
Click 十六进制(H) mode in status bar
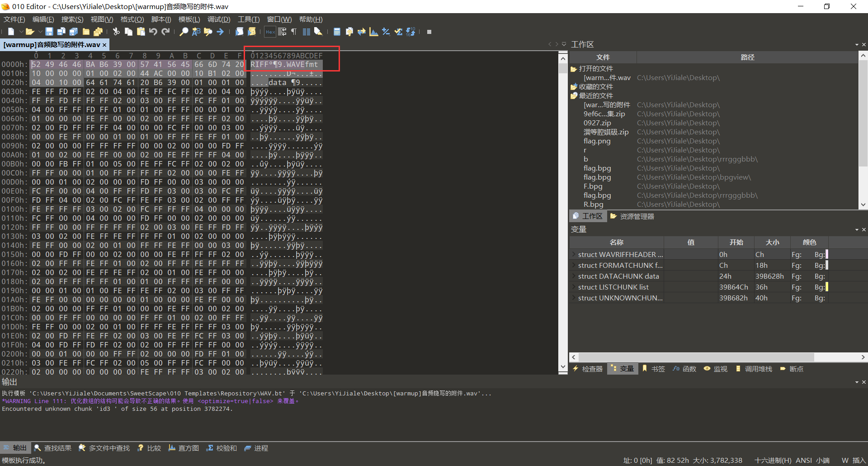(x=773, y=460)
